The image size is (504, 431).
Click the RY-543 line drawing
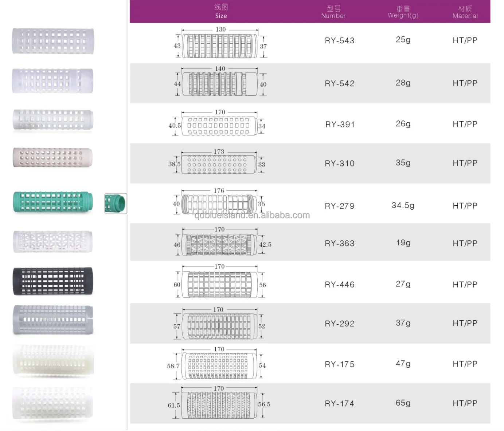[x=219, y=46]
